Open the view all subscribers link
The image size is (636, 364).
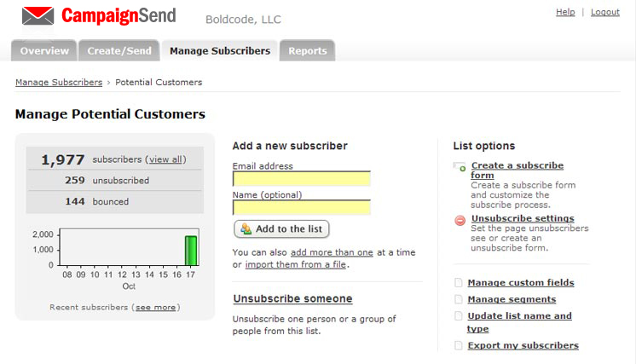pos(165,159)
